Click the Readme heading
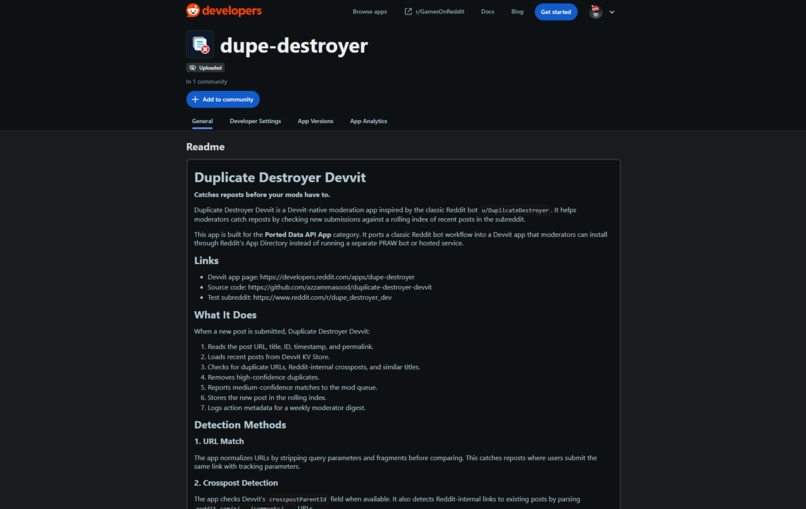The width and height of the screenshot is (806, 509). click(x=205, y=147)
